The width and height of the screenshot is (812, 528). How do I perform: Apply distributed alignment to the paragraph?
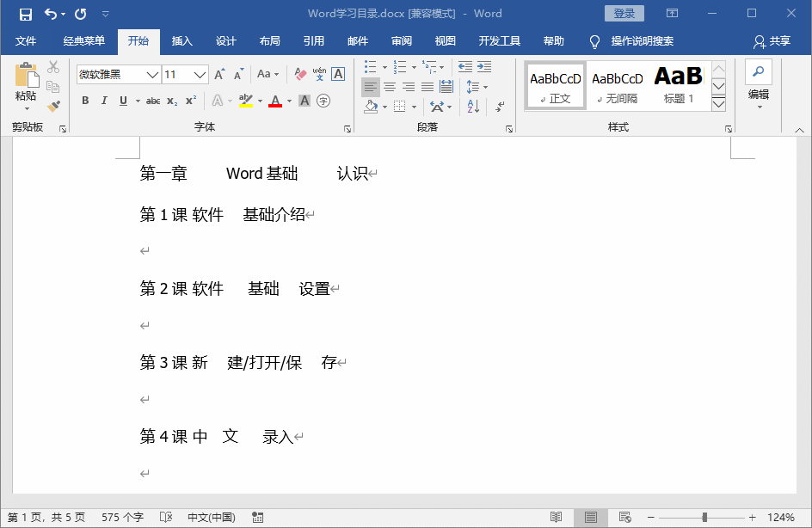pyautogui.click(x=446, y=87)
